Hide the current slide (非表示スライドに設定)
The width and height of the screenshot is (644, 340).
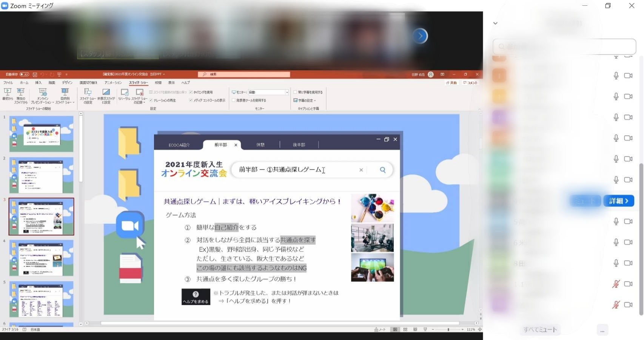[106, 97]
